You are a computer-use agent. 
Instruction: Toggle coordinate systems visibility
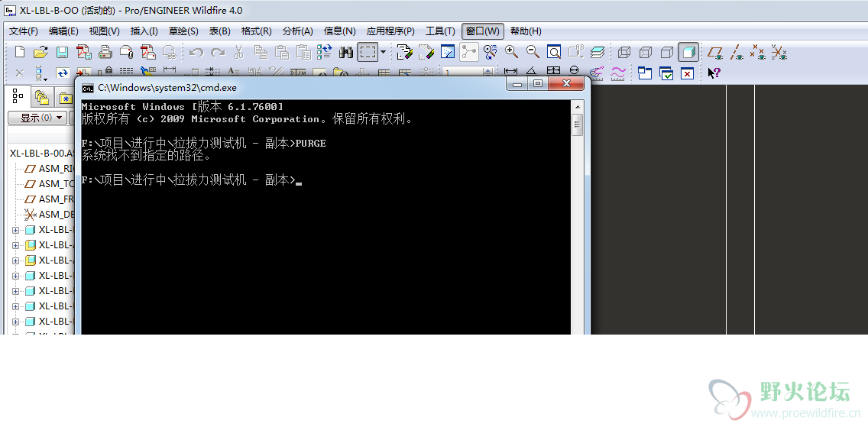tap(779, 53)
